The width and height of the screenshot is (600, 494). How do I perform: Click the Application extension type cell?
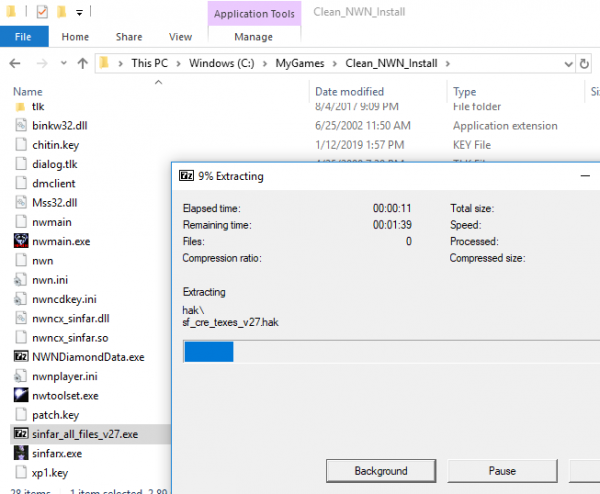click(505, 126)
